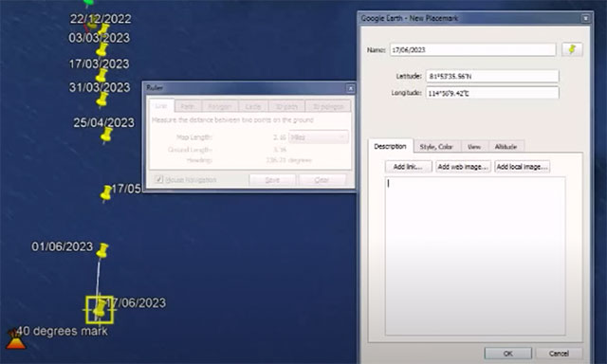607x364 pixels.
Task: Click inside the Description text area
Action: 475,256
